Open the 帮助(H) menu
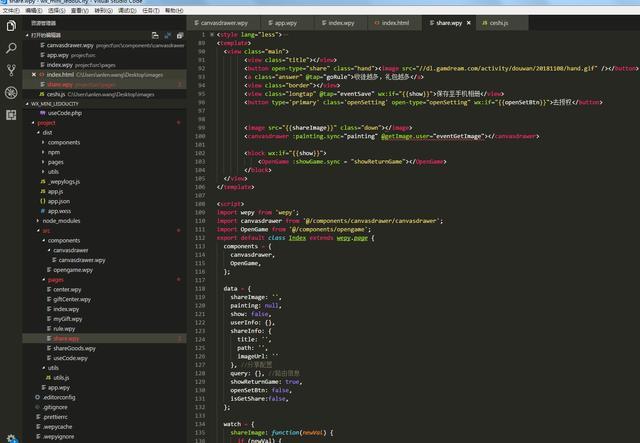The image size is (640, 443). (x=174, y=10)
